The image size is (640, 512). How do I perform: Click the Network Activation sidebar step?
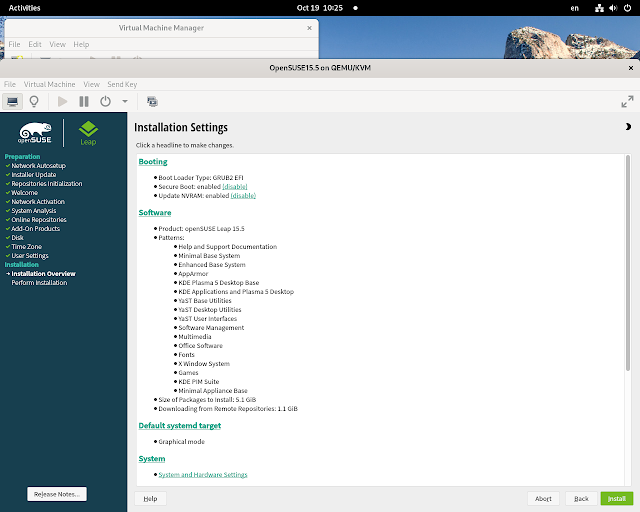(38, 202)
